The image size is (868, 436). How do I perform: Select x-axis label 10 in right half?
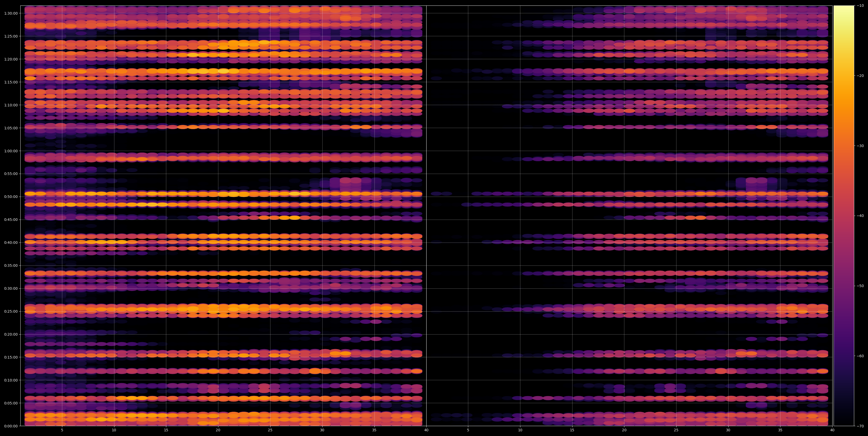(x=520, y=430)
